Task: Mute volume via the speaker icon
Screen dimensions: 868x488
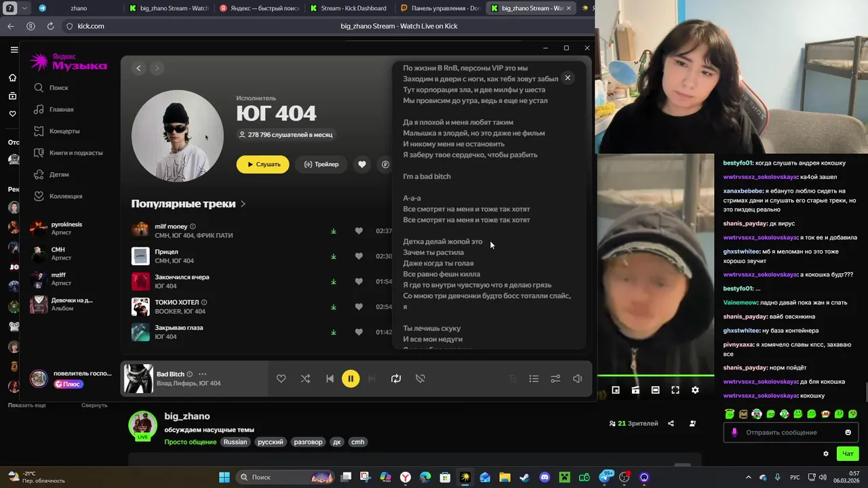Action: click(577, 379)
